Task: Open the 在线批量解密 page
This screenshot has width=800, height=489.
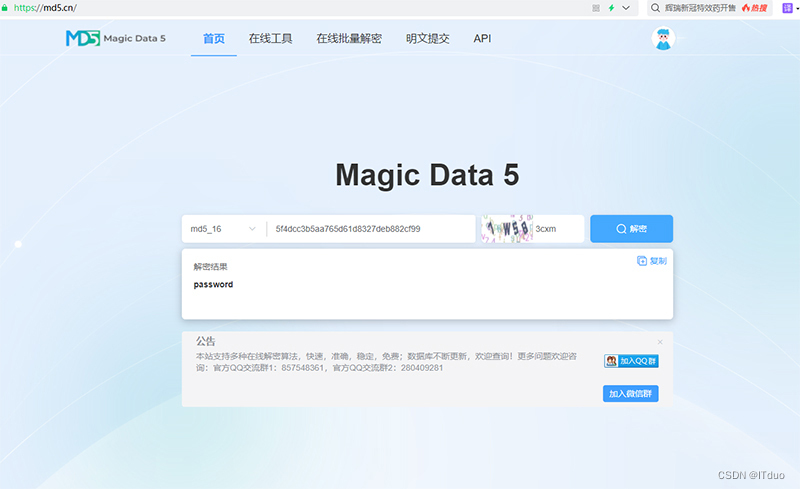Action: 349,39
